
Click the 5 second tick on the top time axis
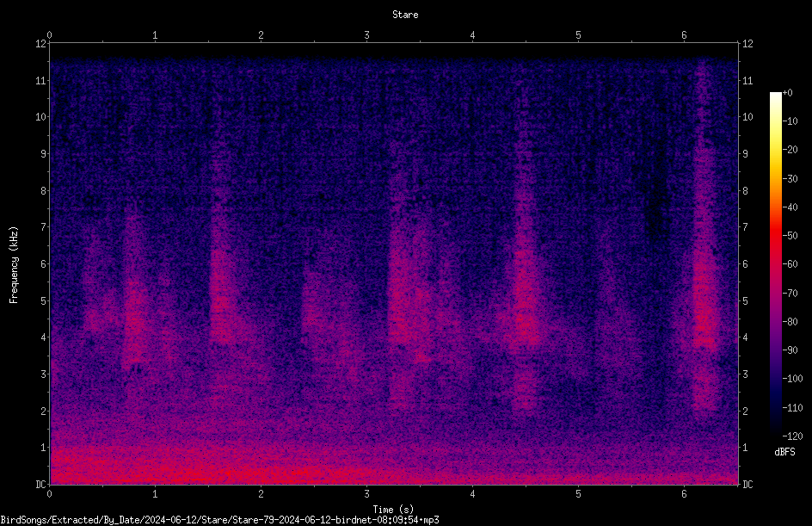point(578,35)
